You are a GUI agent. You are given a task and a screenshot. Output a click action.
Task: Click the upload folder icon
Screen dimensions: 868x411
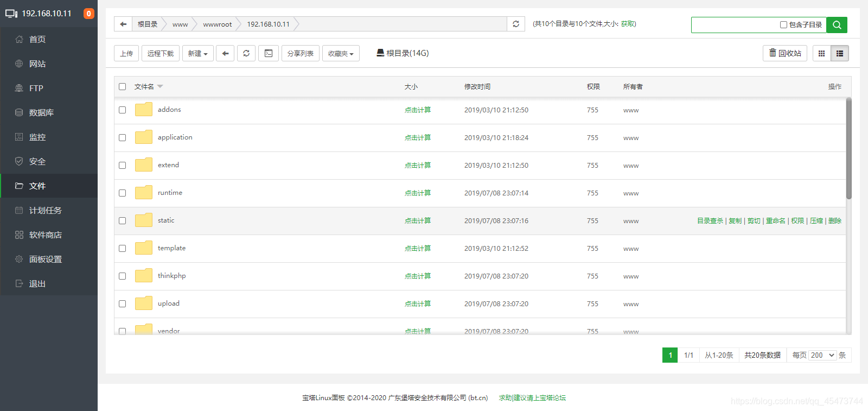144,303
